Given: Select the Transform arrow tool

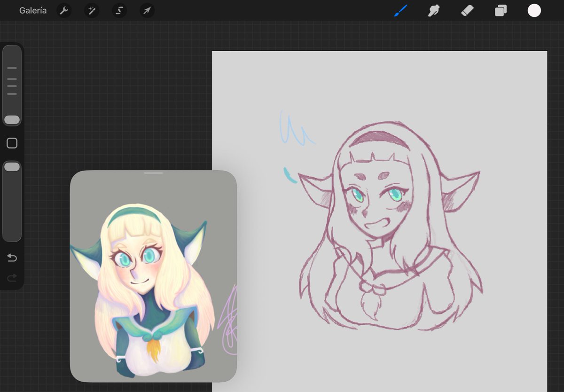Looking at the screenshot, I should [146, 10].
